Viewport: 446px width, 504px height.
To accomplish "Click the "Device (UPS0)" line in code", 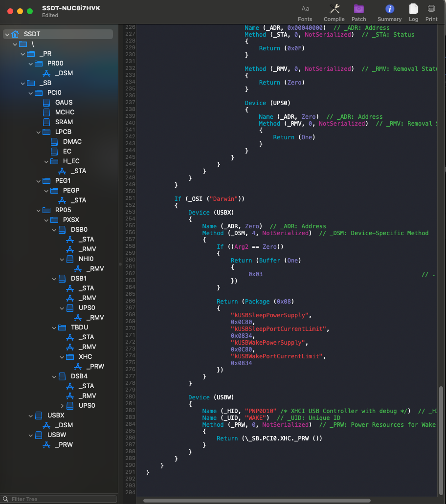I will coord(268,103).
